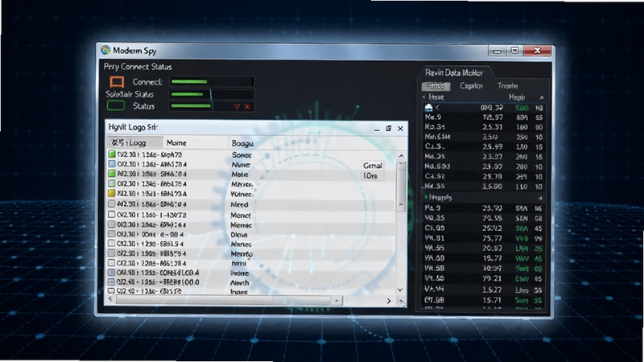Switch to the Traite tab in Data Monitor
This screenshot has height=362, width=644.
pos(508,86)
